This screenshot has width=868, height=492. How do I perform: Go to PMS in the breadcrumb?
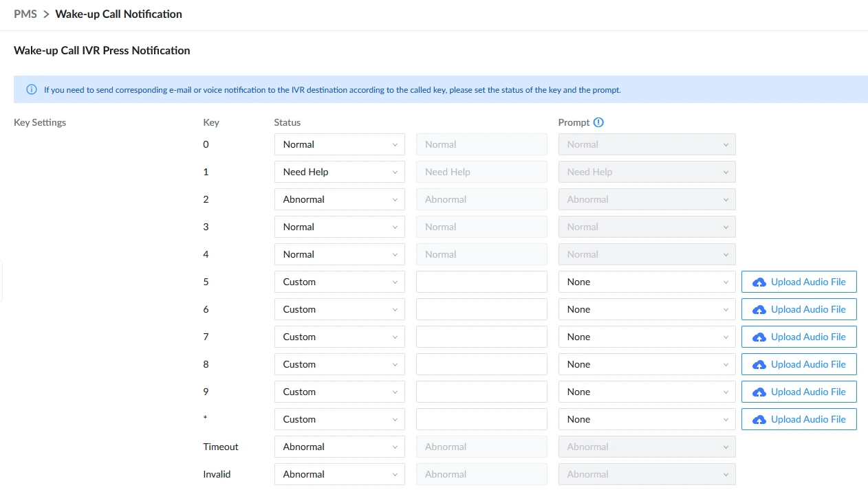25,14
